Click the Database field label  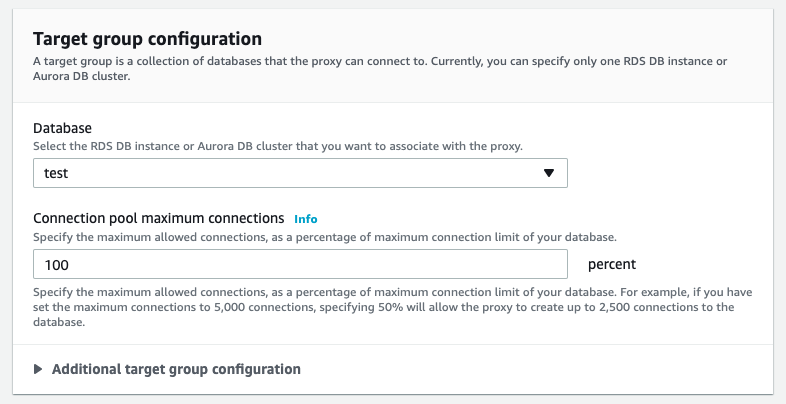coord(62,129)
